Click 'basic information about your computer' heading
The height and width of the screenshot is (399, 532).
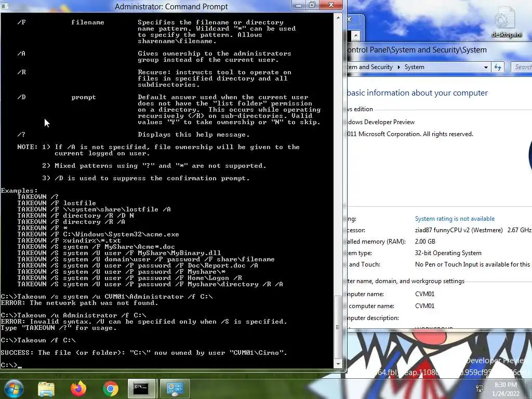click(417, 93)
